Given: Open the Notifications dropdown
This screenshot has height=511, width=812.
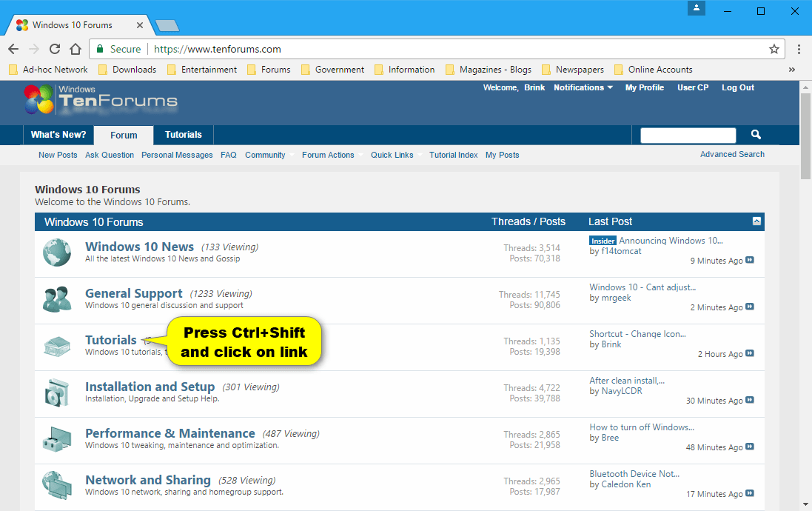Looking at the screenshot, I should [583, 87].
